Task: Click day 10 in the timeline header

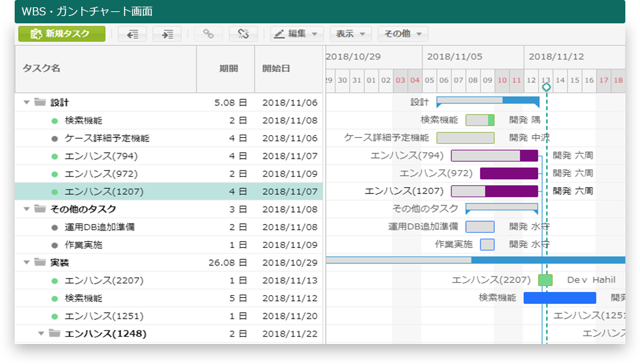Action: pyautogui.click(x=502, y=80)
